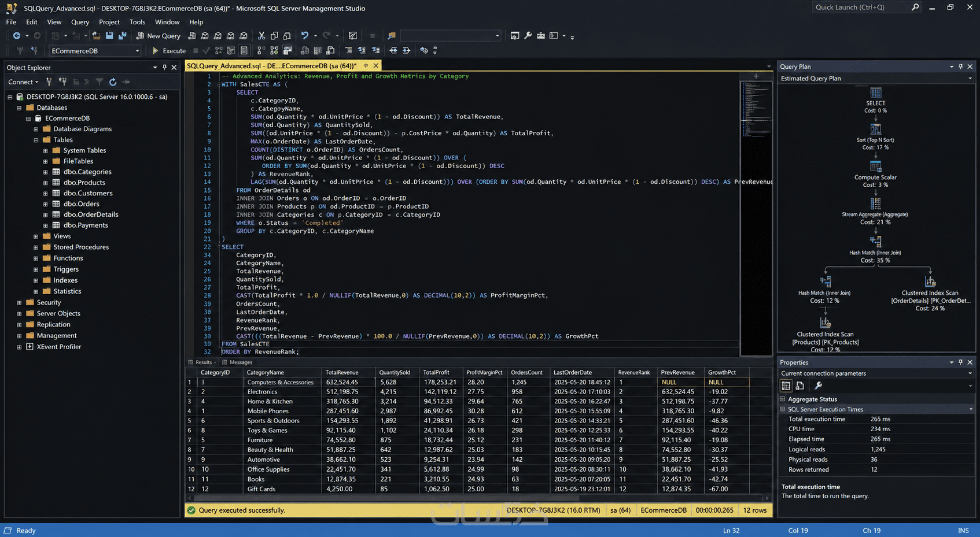The width and height of the screenshot is (980, 537).
Task: Click the Database Engine Query icon
Action: pos(192,36)
